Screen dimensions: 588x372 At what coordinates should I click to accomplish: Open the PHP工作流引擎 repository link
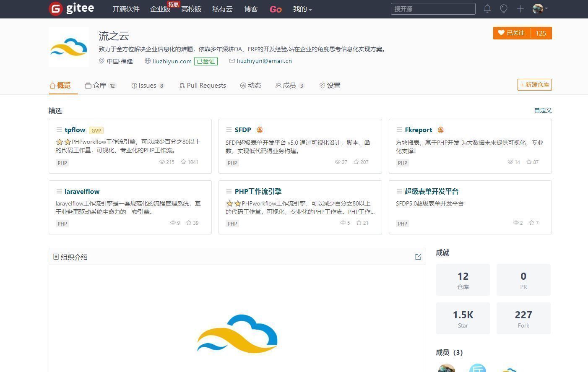(x=258, y=191)
